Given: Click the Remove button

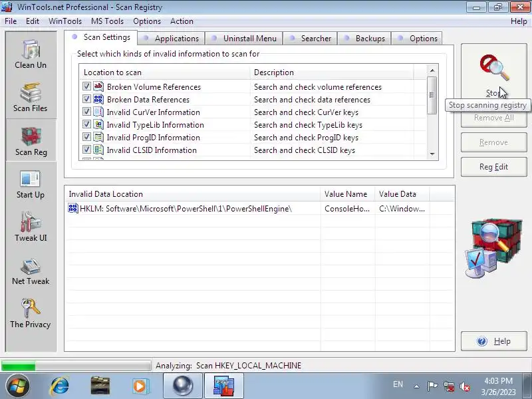Looking at the screenshot, I should click(x=493, y=142).
